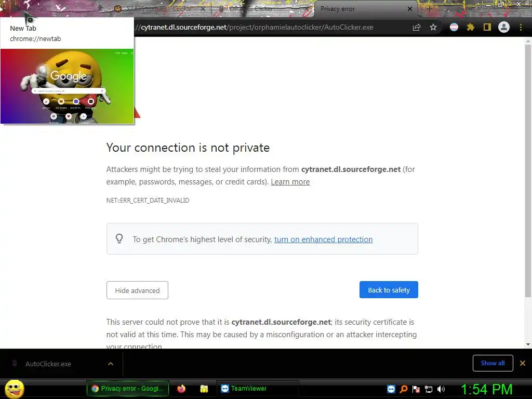Click the magnifier system tray icon

tap(403, 389)
